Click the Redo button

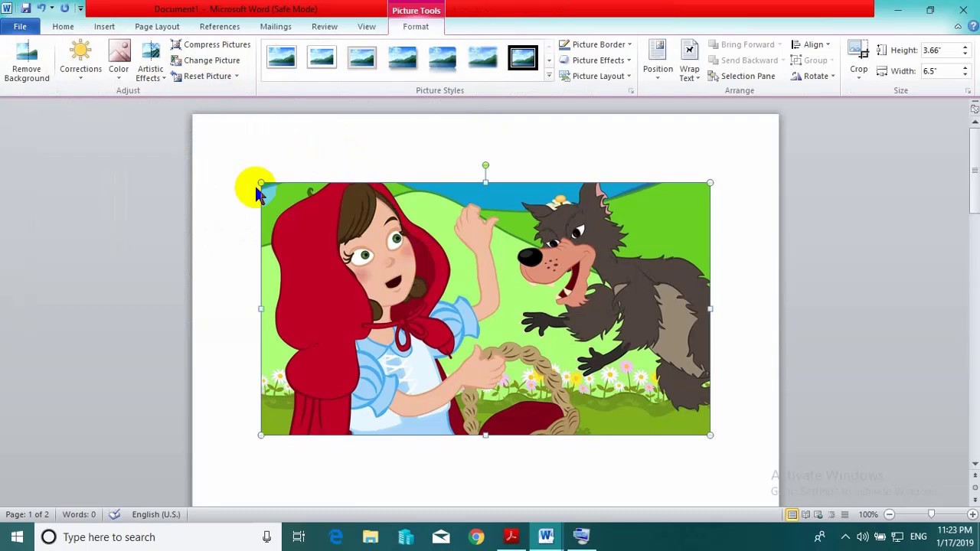(64, 9)
